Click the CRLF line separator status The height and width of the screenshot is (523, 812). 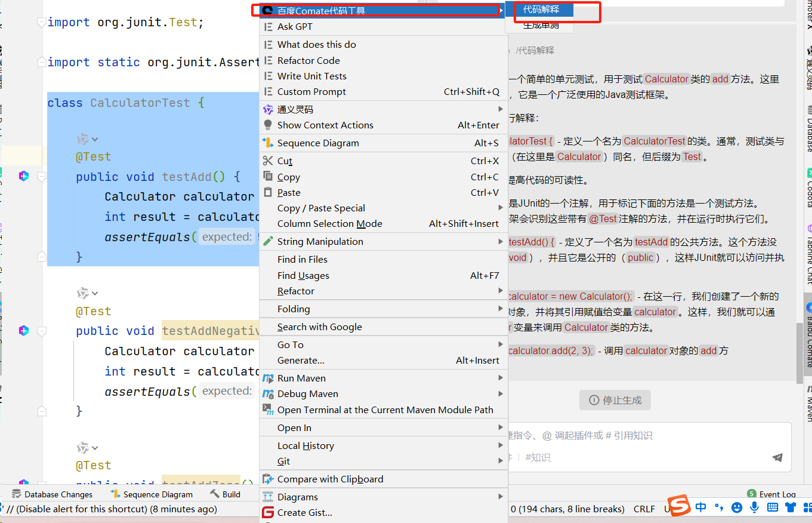point(644,509)
